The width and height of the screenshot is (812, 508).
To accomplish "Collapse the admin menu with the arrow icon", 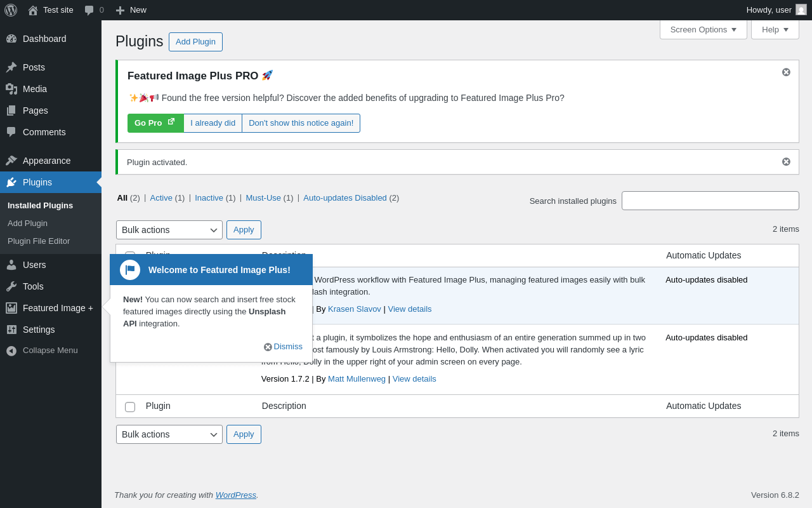I will coord(11,351).
